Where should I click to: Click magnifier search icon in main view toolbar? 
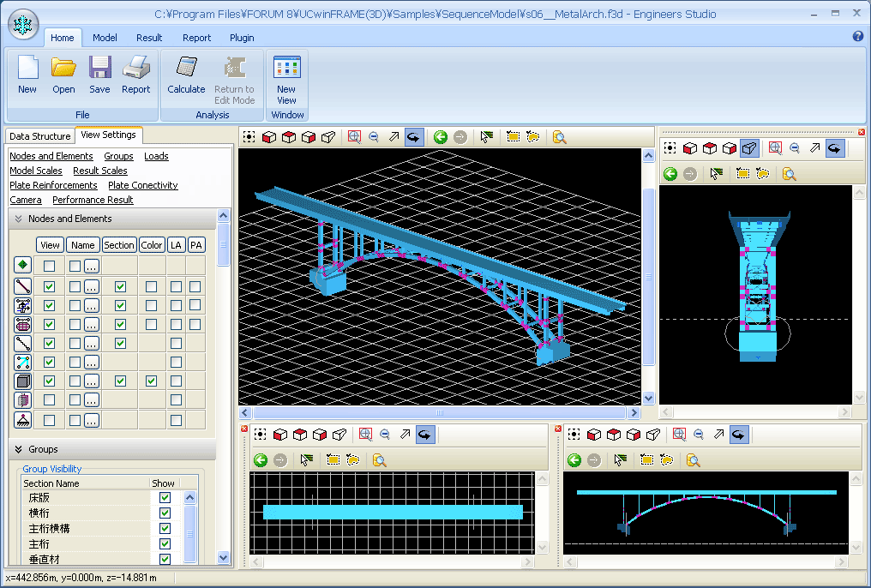point(559,137)
